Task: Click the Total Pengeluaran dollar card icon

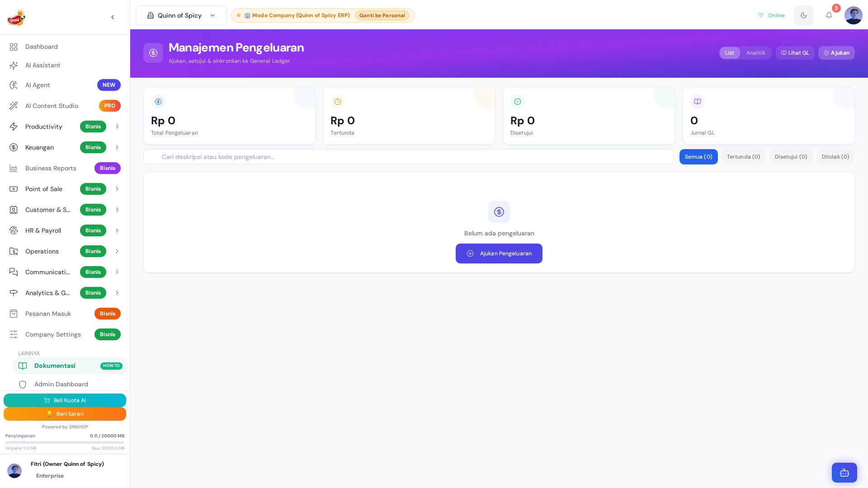Action: (158, 102)
